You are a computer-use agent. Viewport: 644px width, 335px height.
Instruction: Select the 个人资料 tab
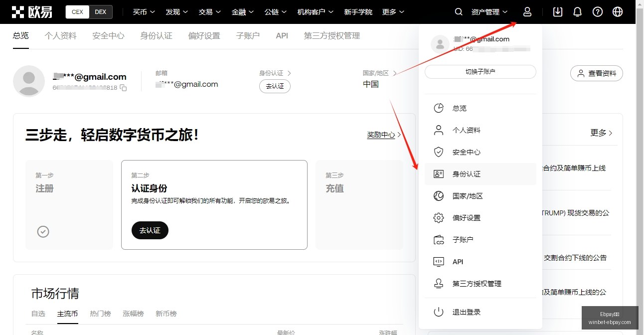click(60, 36)
